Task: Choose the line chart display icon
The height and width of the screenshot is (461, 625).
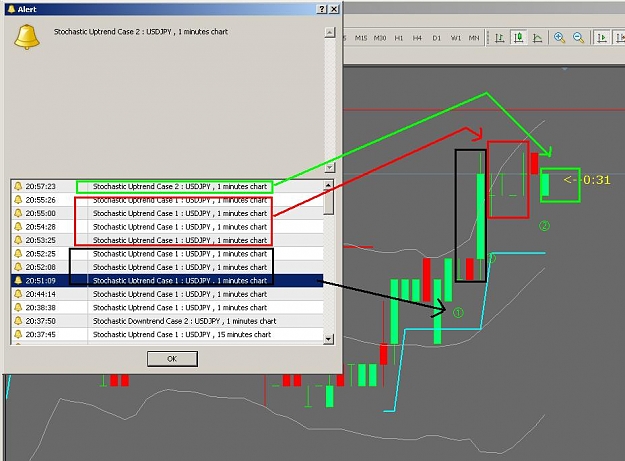Action: point(537,38)
